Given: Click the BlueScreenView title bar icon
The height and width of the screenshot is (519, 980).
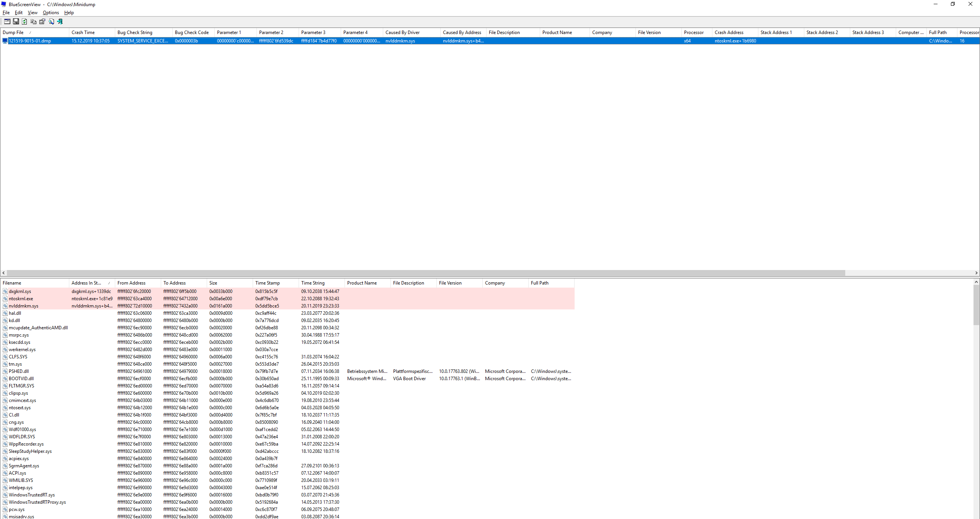Looking at the screenshot, I should (4, 4).
